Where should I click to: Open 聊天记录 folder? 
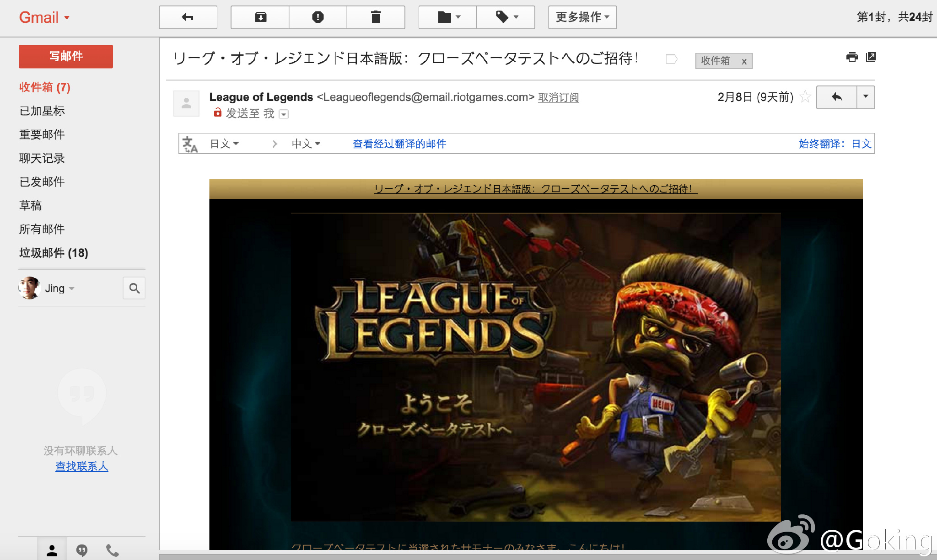42,158
